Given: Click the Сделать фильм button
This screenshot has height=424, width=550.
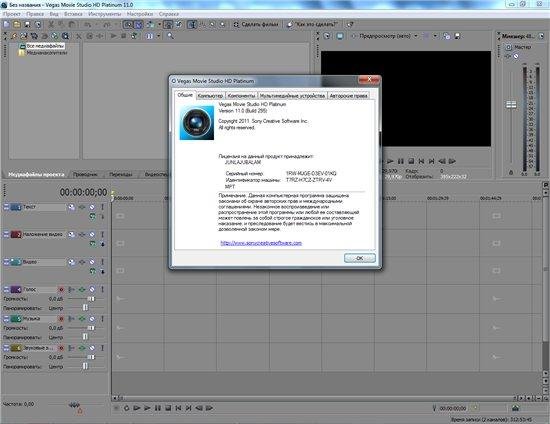Looking at the screenshot, I should pos(256,24).
